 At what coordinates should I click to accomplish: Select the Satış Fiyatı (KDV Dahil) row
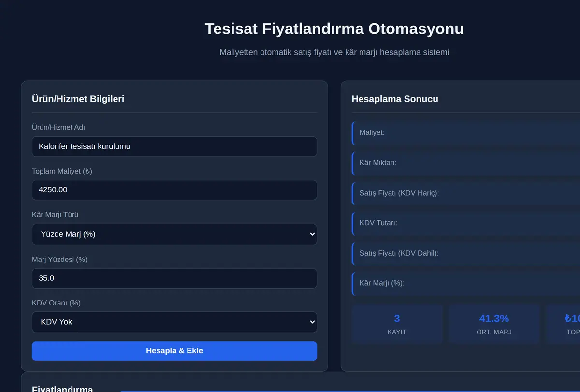466,253
